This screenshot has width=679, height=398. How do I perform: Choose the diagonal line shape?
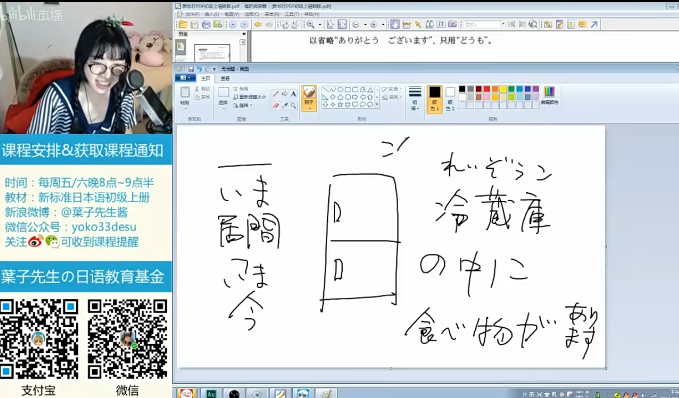click(x=326, y=90)
